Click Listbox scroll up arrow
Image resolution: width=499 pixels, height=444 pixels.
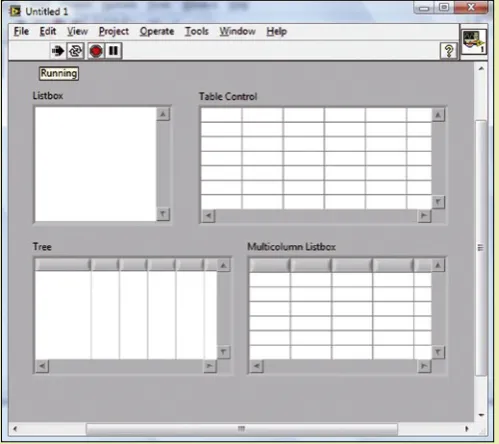pyautogui.click(x=163, y=114)
